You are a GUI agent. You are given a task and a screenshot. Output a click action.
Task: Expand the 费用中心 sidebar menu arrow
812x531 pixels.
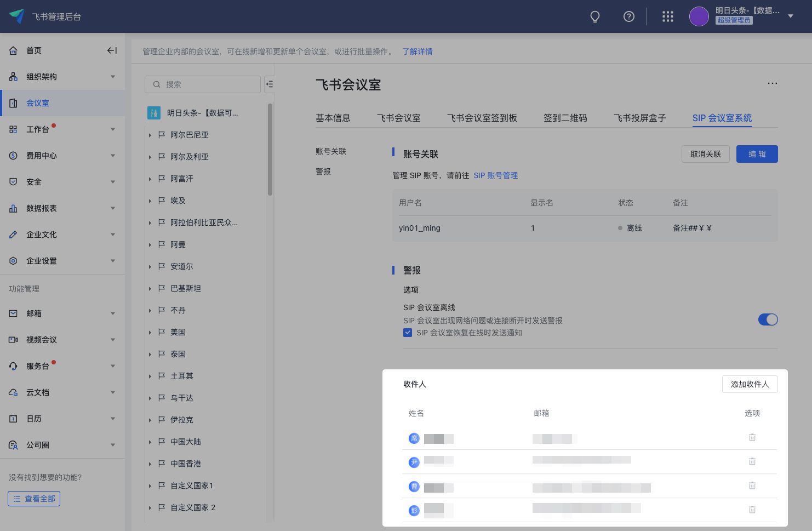113,156
